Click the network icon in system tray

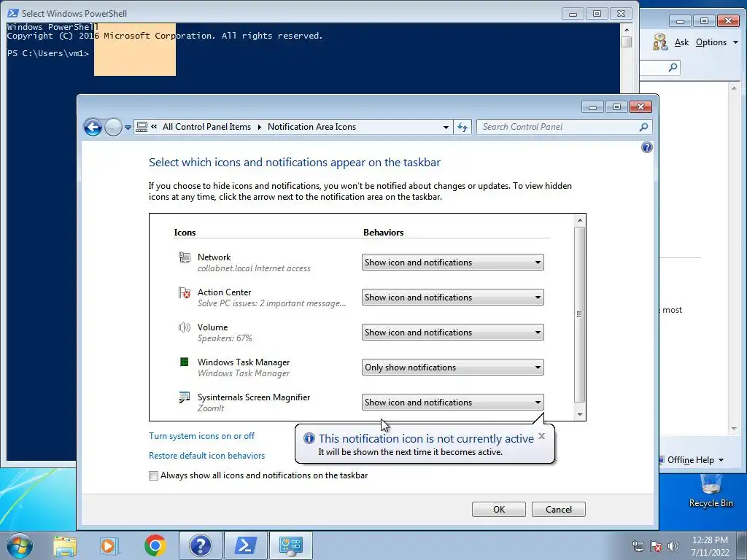638,546
